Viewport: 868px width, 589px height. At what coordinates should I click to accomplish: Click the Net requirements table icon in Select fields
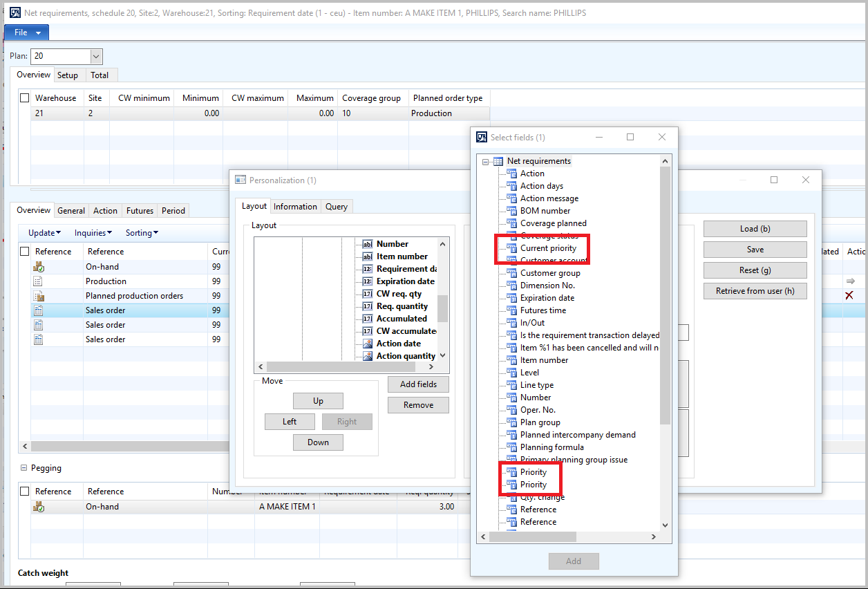tap(498, 161)
